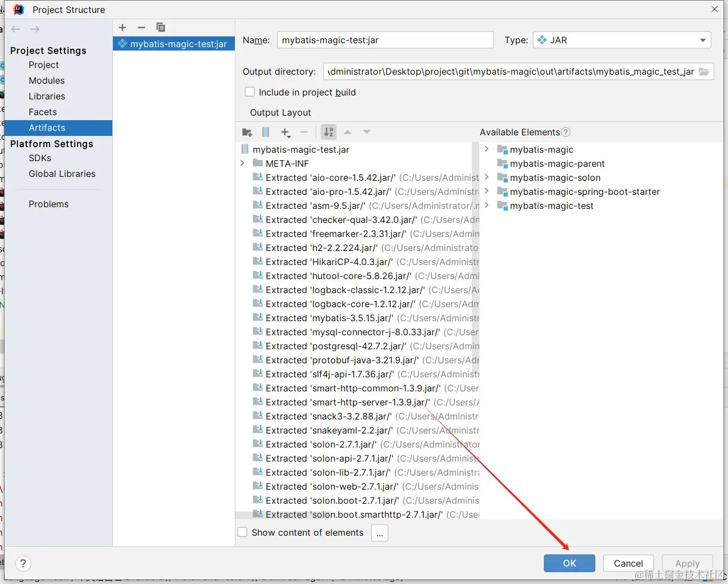Screen dimensions: 728x584
Task: Expand mybatis-magic available element
Action: coord(486,149)
